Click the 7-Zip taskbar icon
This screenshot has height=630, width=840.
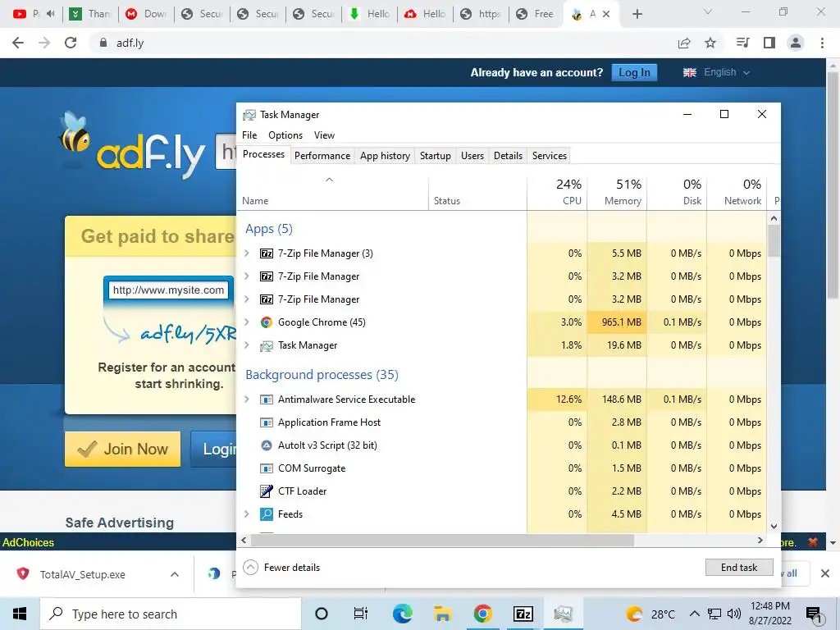tap(523, 614)
